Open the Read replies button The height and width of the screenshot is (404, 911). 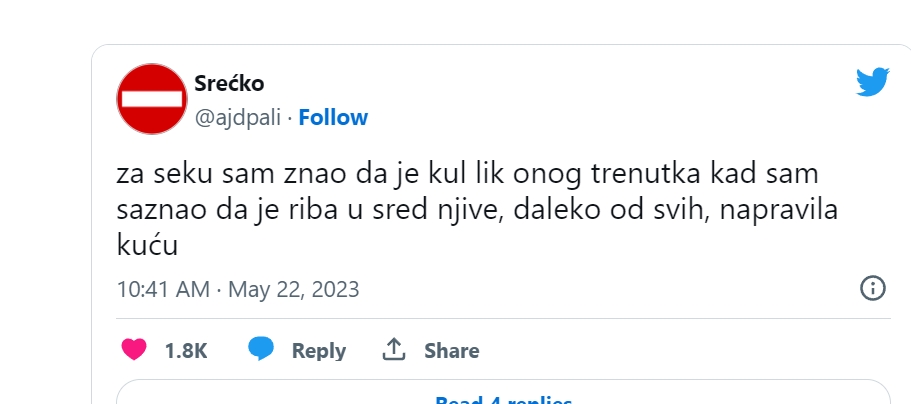point(503,396)
